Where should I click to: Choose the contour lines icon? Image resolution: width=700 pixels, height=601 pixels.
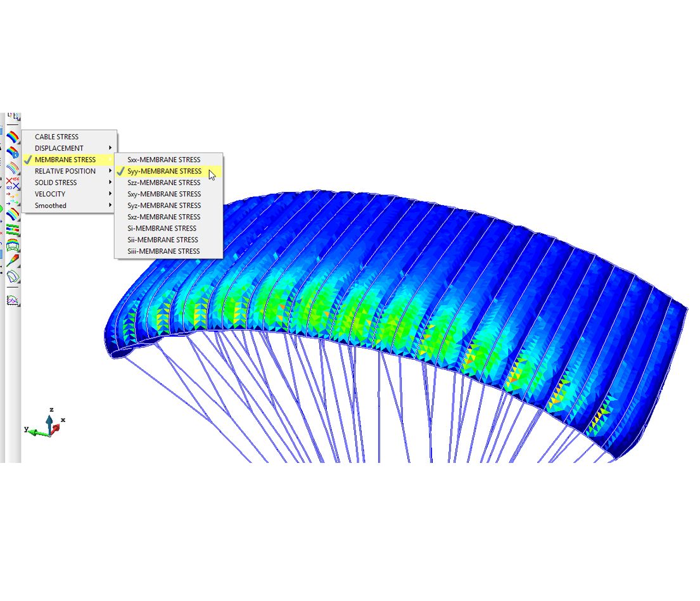[x=13, y=167]
